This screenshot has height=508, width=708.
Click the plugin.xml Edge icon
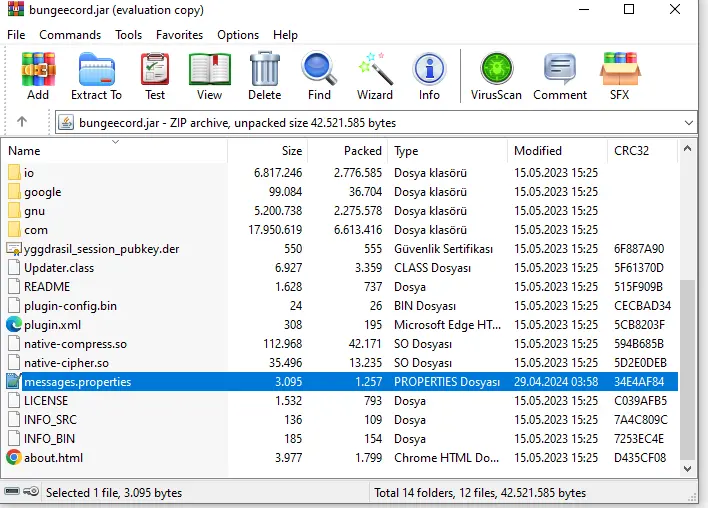[14, 324]
